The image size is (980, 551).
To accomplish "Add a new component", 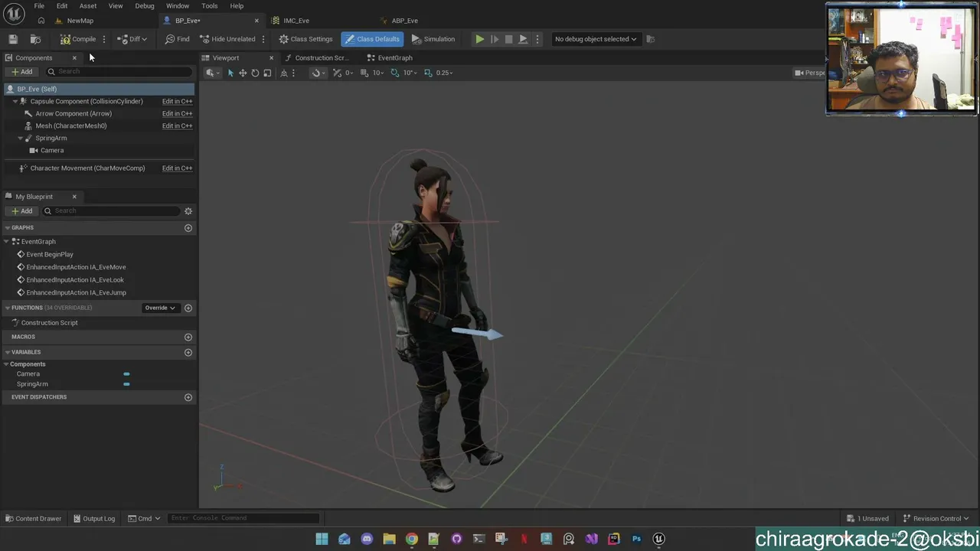I will tap(22, 72).
